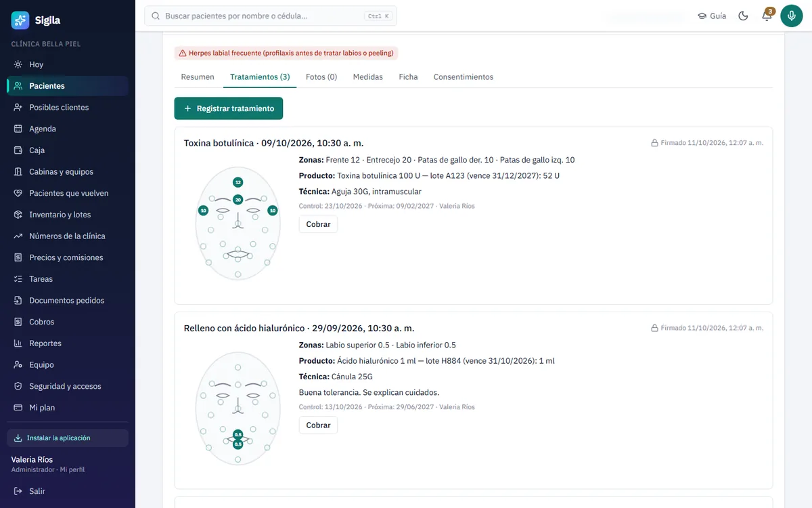This screenshot has width=812, height=508.
Task: Click Instalar la aplicación
Action: [68, 438]
